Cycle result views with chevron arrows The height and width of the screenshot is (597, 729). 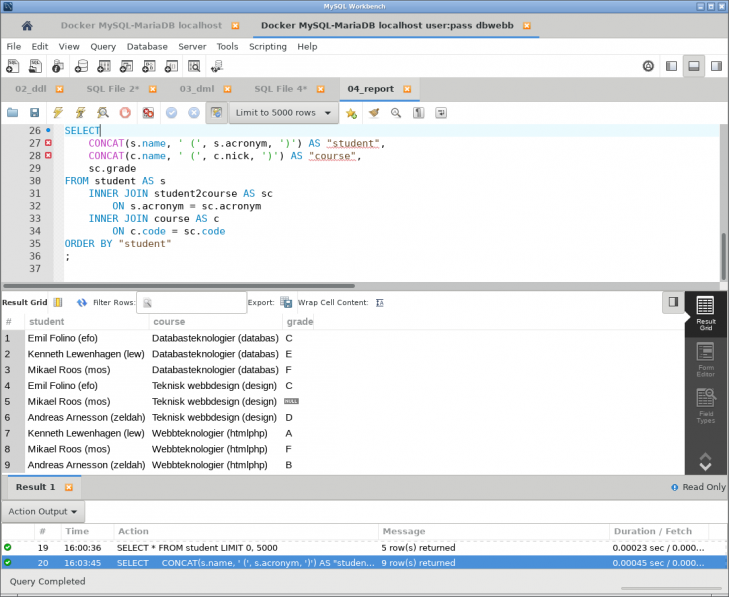click(705, 461)
